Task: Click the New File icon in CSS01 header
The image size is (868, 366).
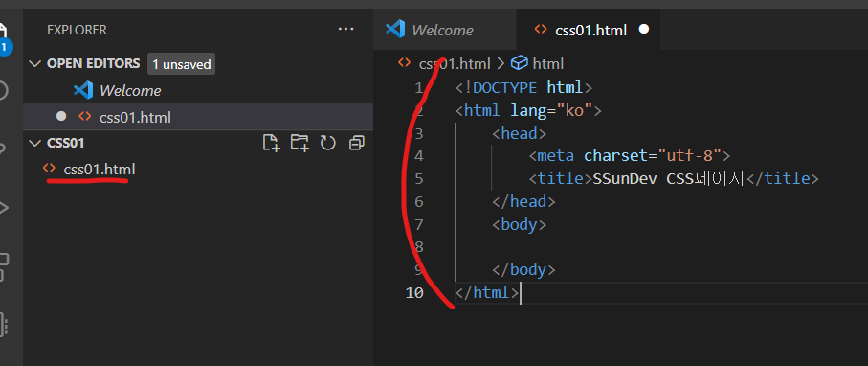Action: coord(271,143)
